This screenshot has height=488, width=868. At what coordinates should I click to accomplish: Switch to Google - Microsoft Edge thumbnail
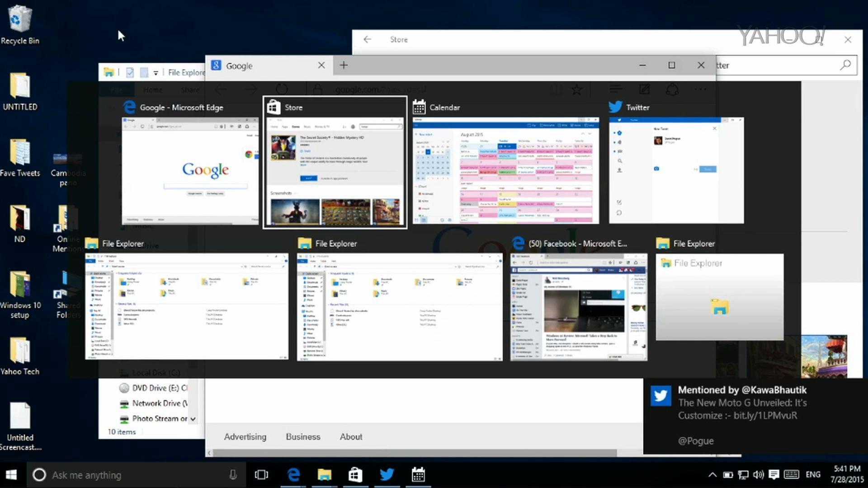click(x=190, y=170)
